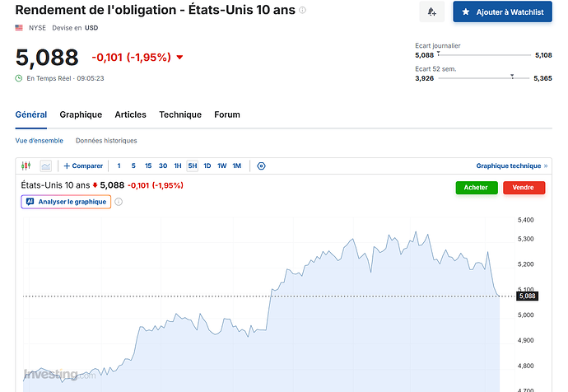Click the Ecart 52 sem. range marker
Image resolution: width=568 pixels, height=392 pixels.
512,77
